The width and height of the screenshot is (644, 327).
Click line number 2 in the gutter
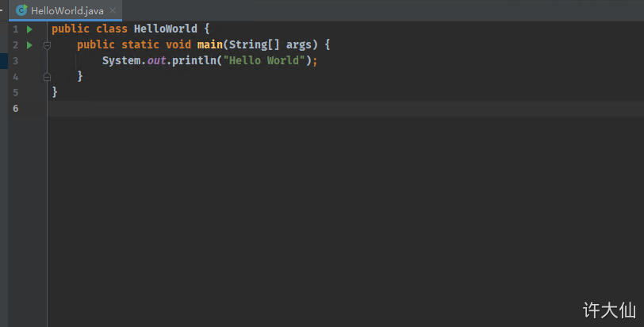pyautogui.click(x=16, y=44)
